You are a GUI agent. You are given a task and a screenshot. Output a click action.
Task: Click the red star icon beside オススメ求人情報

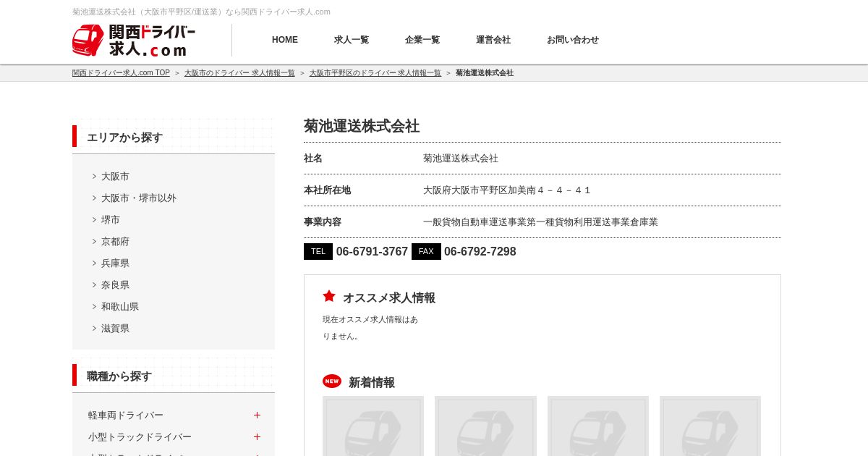[329, 296]
